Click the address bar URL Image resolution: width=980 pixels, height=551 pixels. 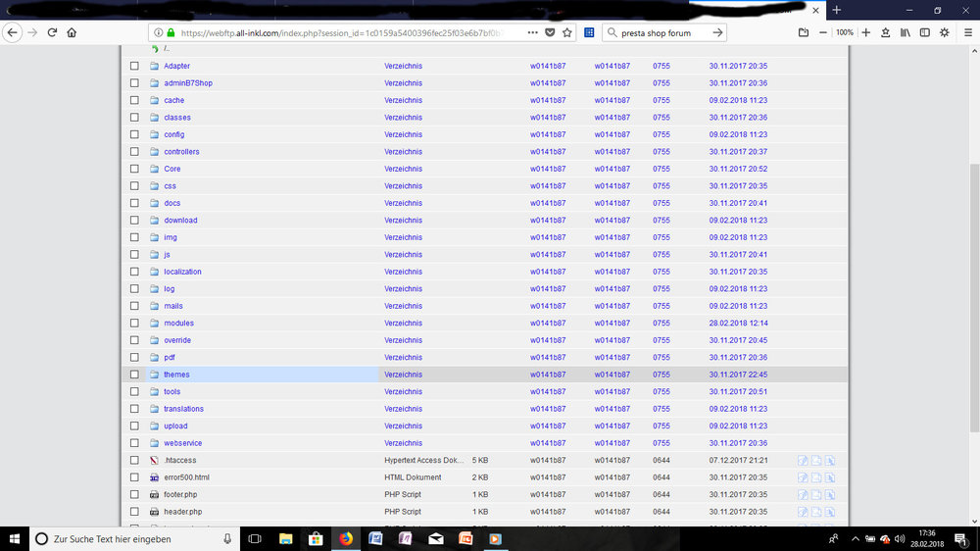341,33
